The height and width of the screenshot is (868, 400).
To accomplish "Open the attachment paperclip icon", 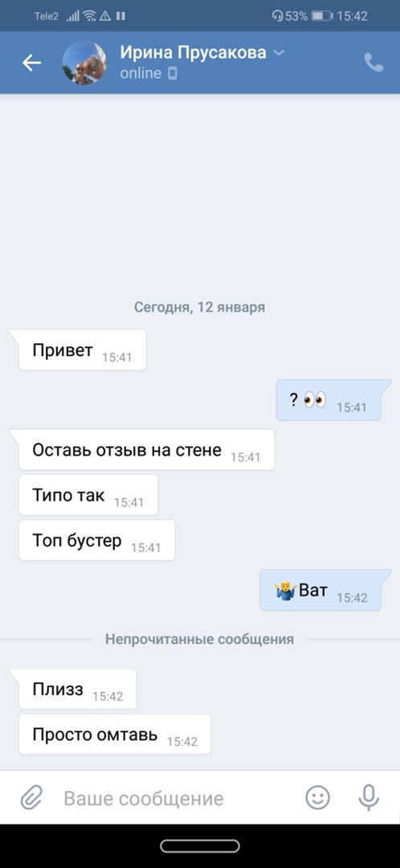I will [31, 798].
